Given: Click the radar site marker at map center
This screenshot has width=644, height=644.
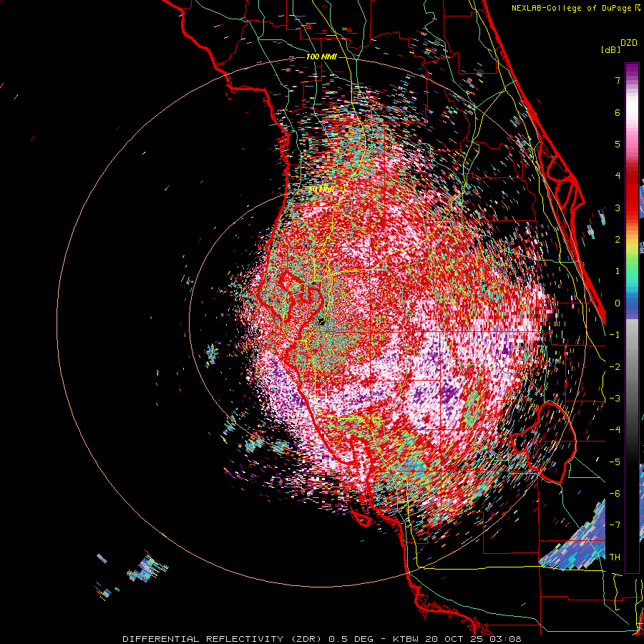Looking at the screenshot, I should pyautogui.click(x=321, y=321).
